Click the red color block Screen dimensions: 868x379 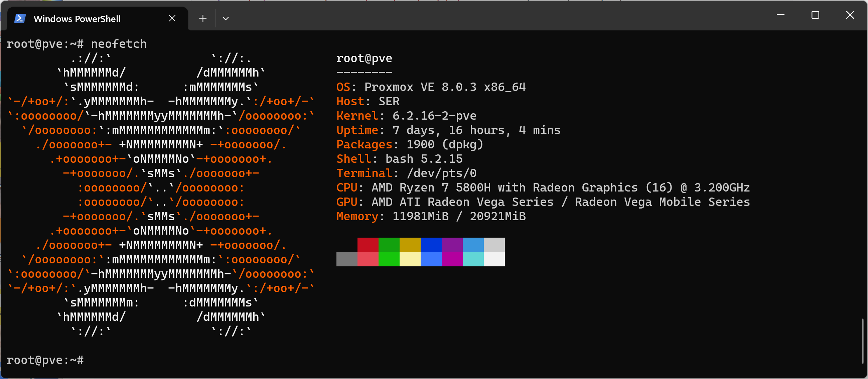368,244
